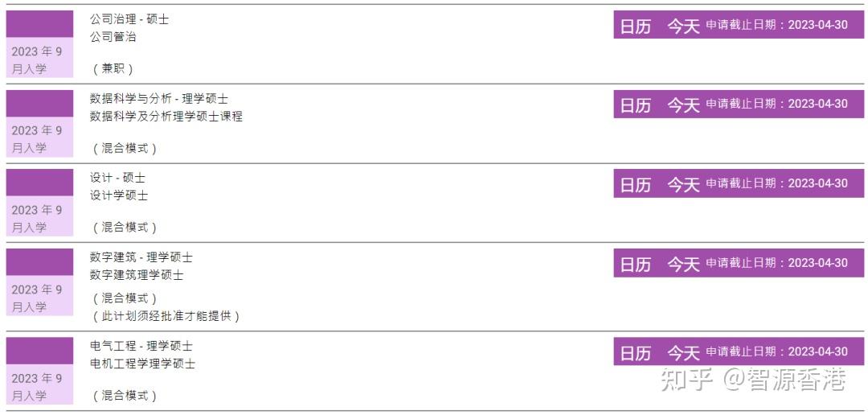Open the 公司治理 - 硕士 program link
This screenshot has width=868, height=415.
(129, 19)
